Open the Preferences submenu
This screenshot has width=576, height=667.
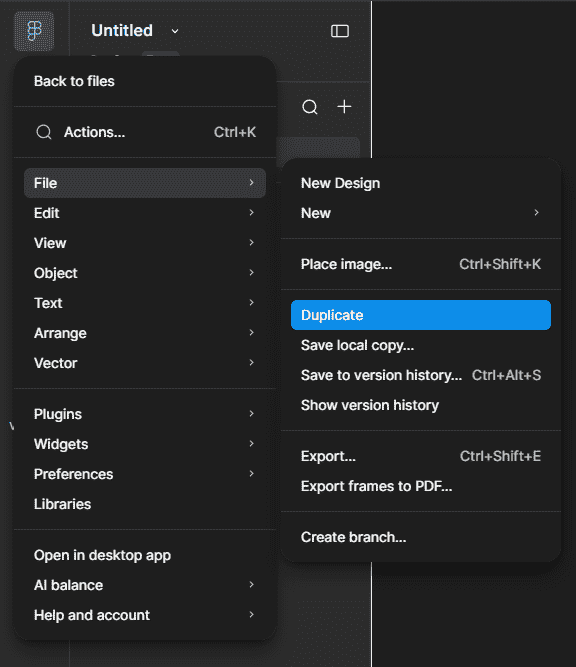tap(145, 474)
